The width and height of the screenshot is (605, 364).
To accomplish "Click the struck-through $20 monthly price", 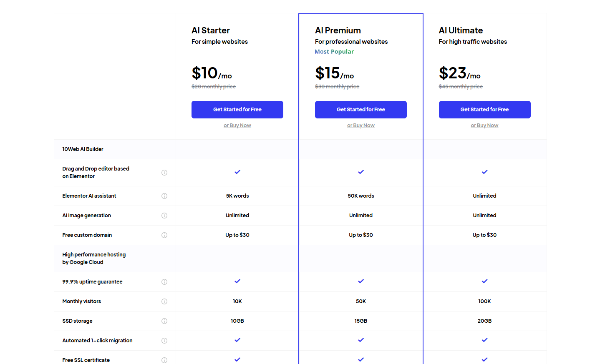I will [x=214, y=87].
